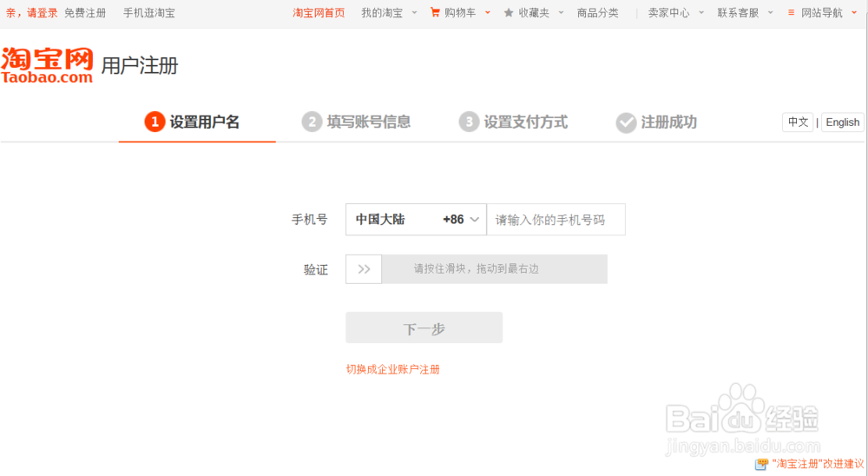Click the slider handle with double arrows
Viewport: 868px width, 476px height.
pos(364,269)
